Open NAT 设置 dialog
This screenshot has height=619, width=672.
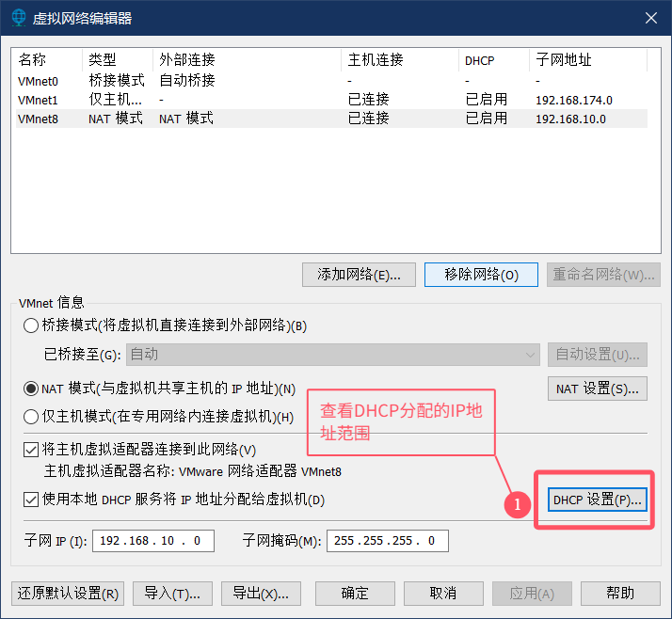pos(597,388)
